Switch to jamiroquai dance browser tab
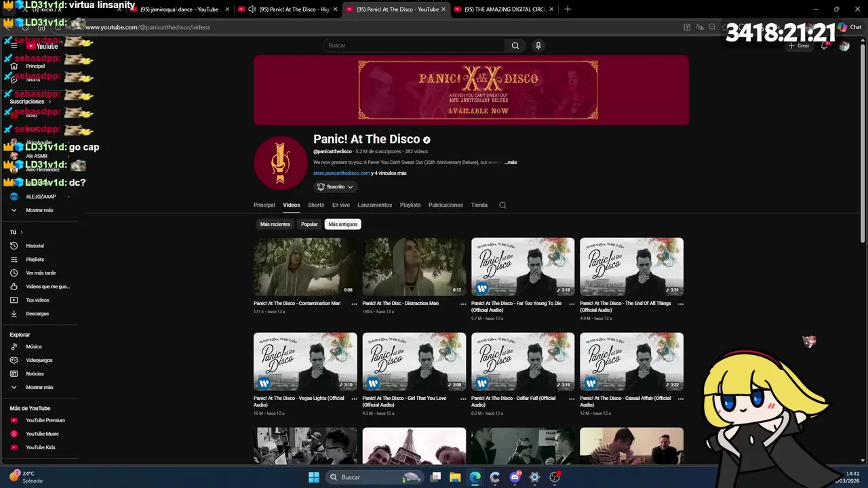868x488 pixels. click(x=180, y=9)
